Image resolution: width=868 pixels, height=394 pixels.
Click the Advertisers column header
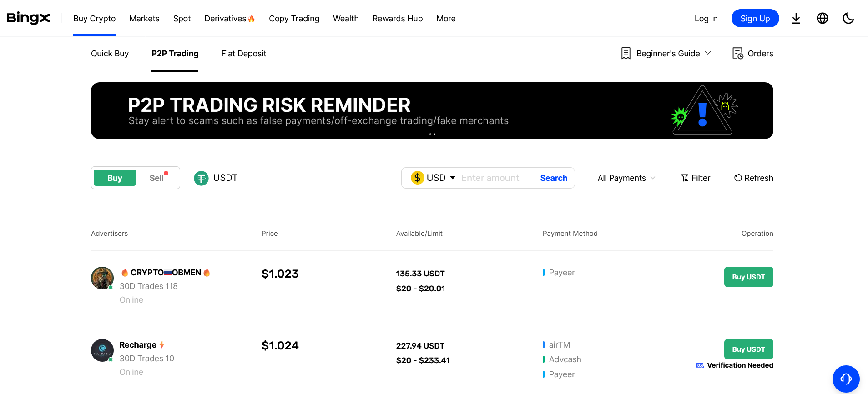(110, 234)
